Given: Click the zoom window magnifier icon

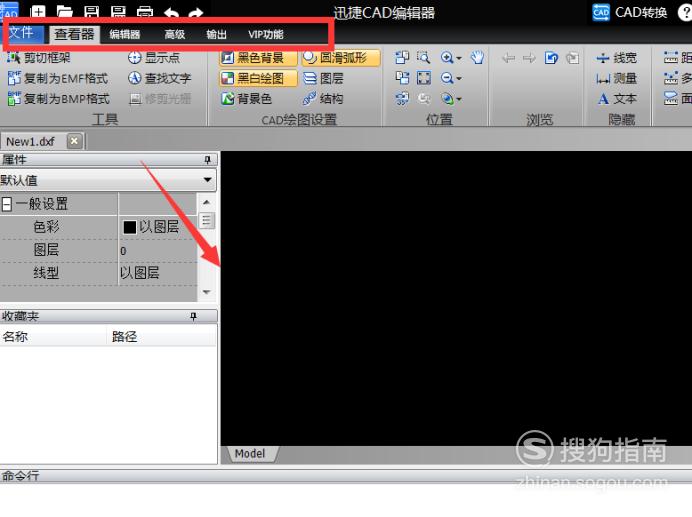Looking at the screenshot, I should (x=423, y=57).
